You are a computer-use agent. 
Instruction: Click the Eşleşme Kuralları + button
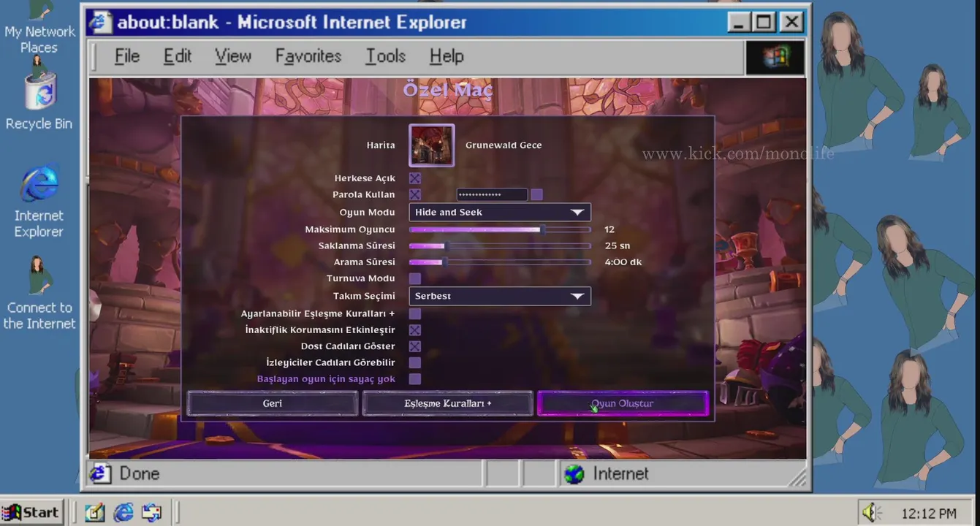tap(447, 403)
